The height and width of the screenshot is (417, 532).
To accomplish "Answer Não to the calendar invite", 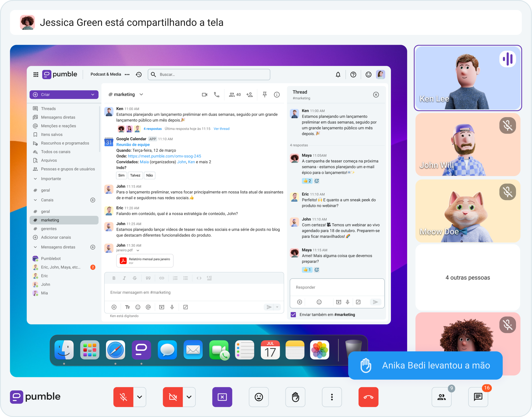I will coord(149,175).
